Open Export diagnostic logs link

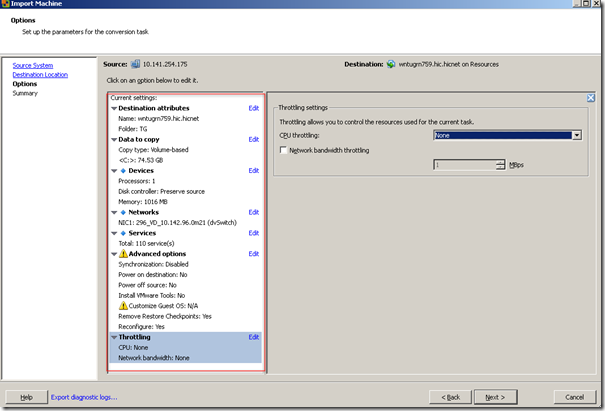click(x=84, y=397)
